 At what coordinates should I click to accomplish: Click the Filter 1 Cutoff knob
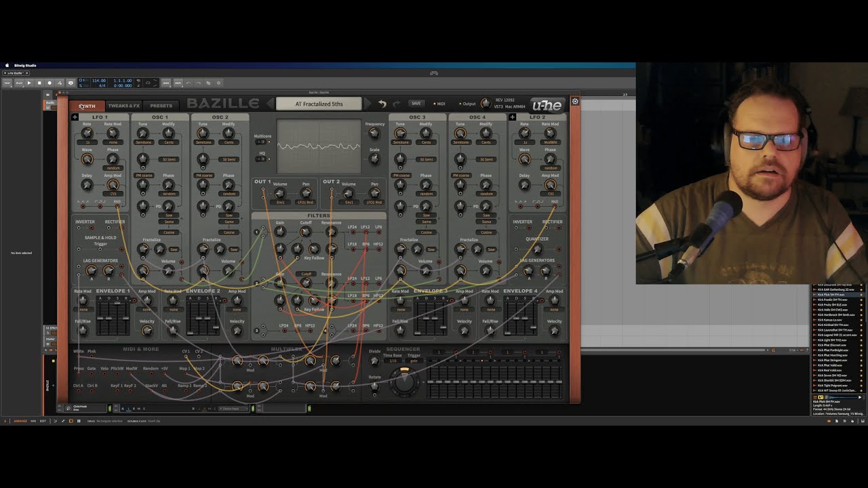point(306,232)
